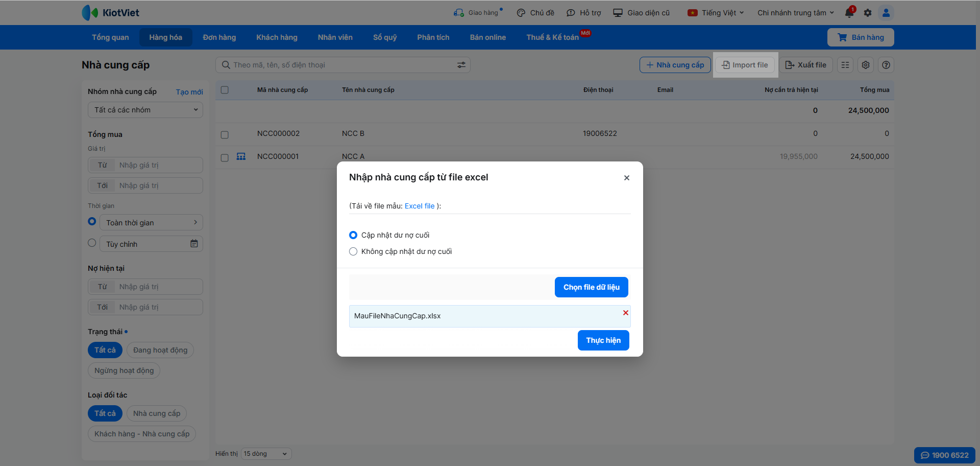980x466 pixels.
Task: Open the Khách hàng menu
Action: (277, 37)
